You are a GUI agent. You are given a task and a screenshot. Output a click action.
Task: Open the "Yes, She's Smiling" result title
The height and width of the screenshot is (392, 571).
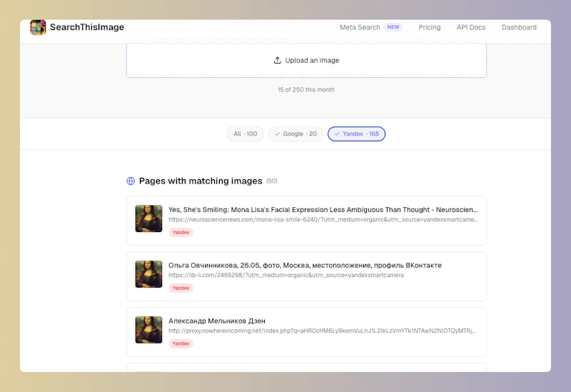click(323, 209)
